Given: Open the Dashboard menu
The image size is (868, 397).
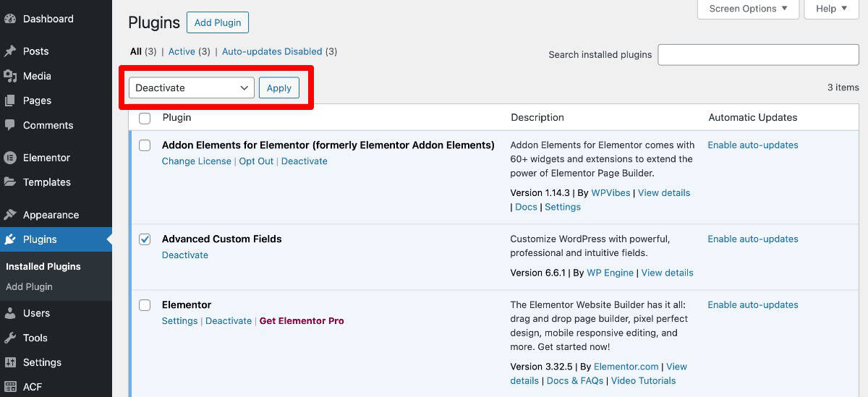Looking at the screenshot, I should [56, 19].
